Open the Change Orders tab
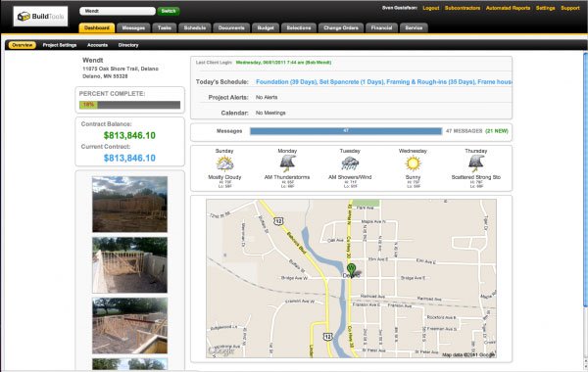This screenshot has width=588, height=372. tap(341, 28)
